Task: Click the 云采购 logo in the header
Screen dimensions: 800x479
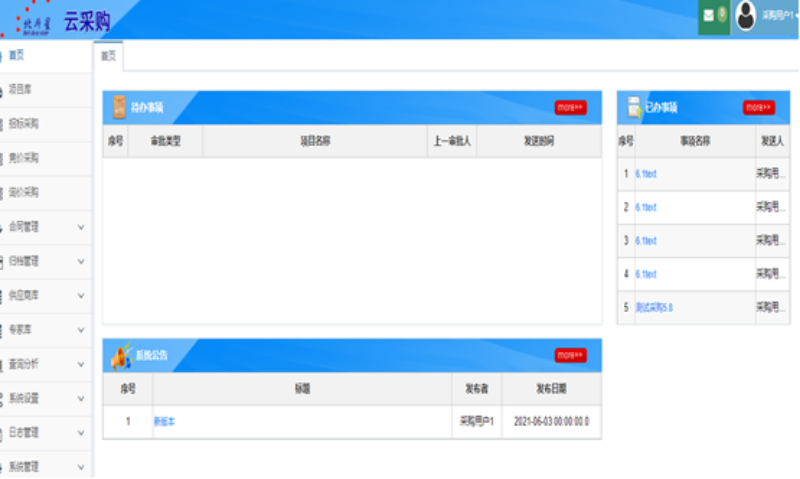Action: (87, 21)
